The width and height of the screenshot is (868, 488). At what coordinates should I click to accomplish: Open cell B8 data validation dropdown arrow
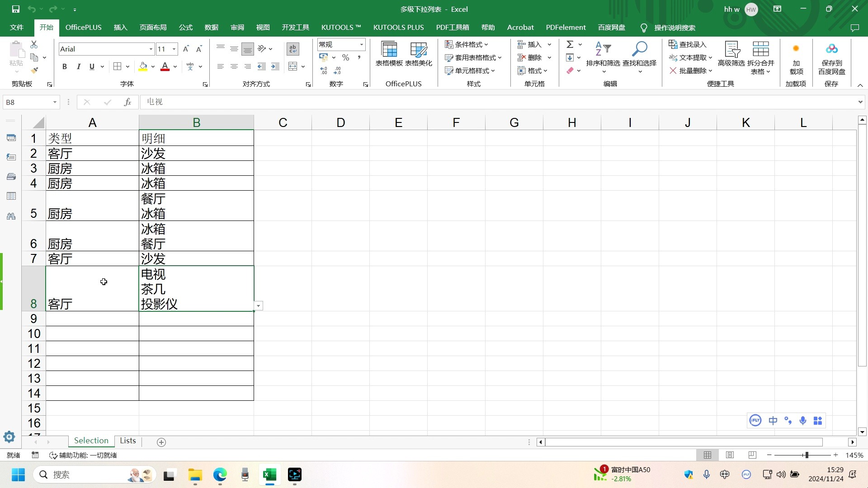click(x=259, y=306)
